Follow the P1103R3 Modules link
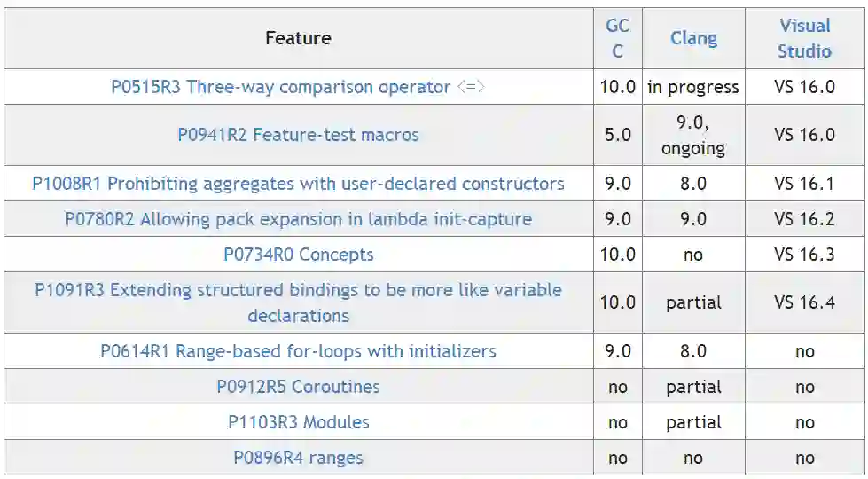The width and height of the screenshot is (868, 479). click(x=298, y=422)
